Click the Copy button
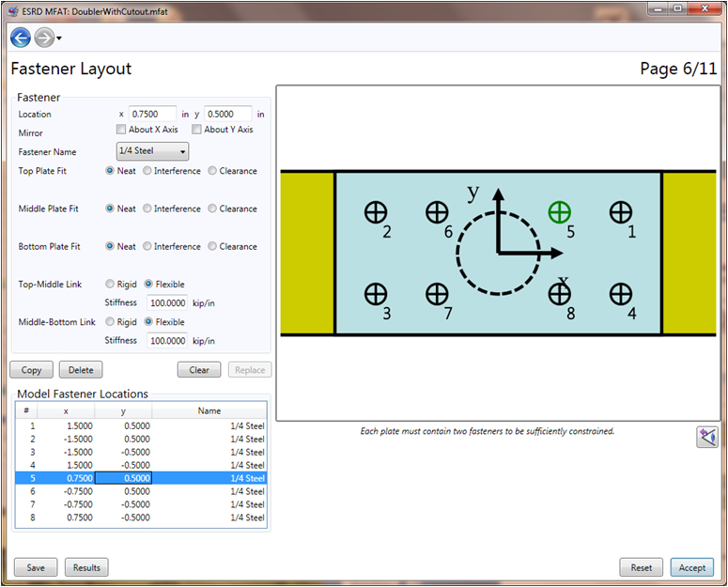Screen dimensions: 728x587 pos(31,370)
